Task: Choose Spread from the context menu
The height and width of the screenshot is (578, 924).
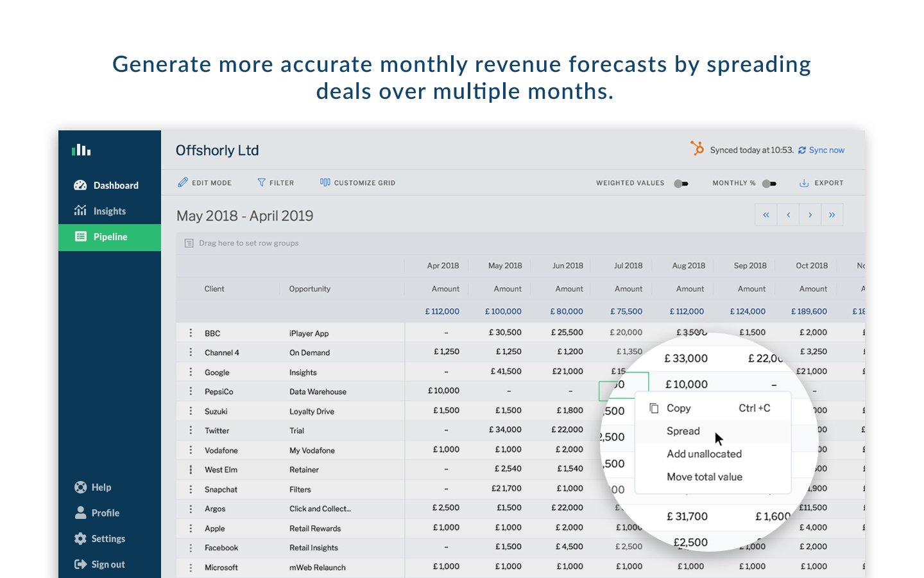Action: [683, 431]
